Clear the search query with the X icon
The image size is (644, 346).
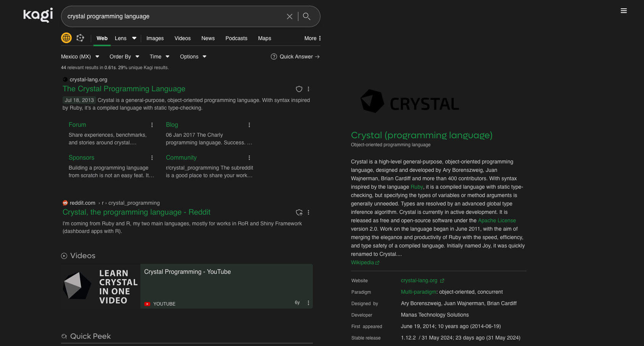(290, 16)
